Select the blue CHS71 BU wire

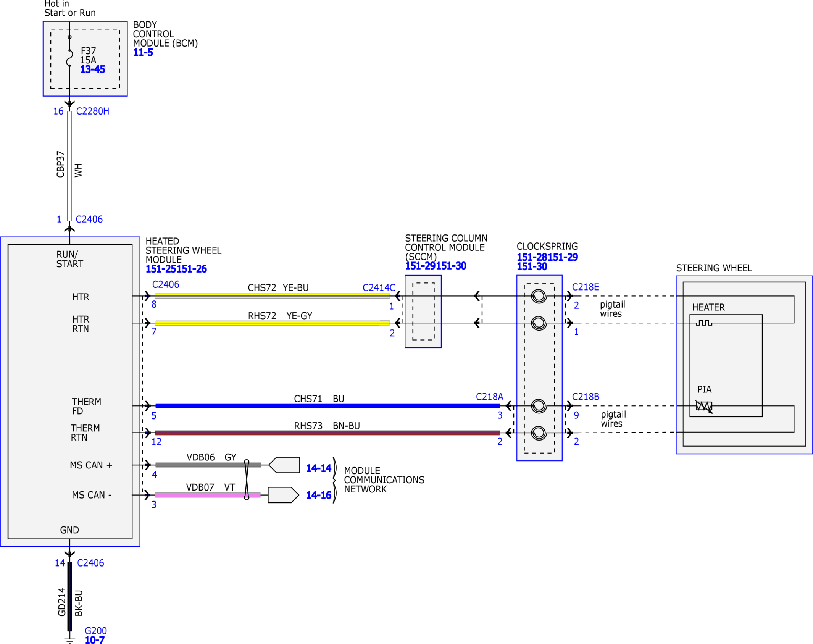point(327,406)
